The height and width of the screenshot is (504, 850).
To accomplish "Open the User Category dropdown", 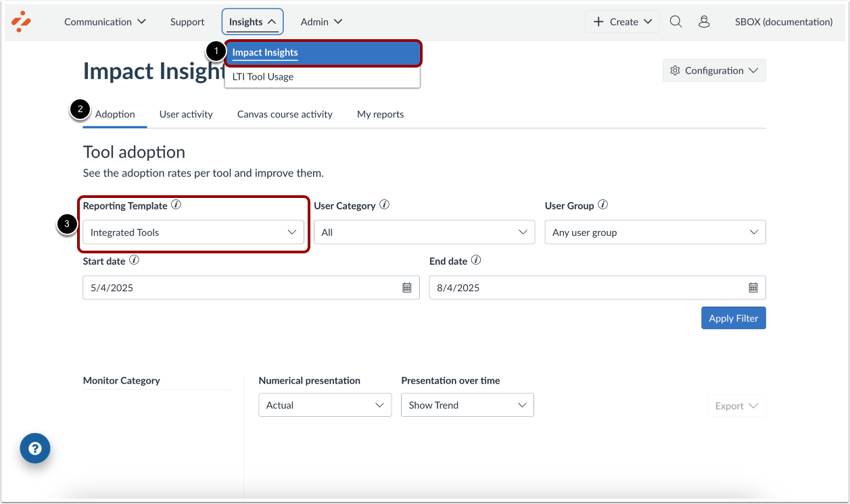I will [424, 232].
